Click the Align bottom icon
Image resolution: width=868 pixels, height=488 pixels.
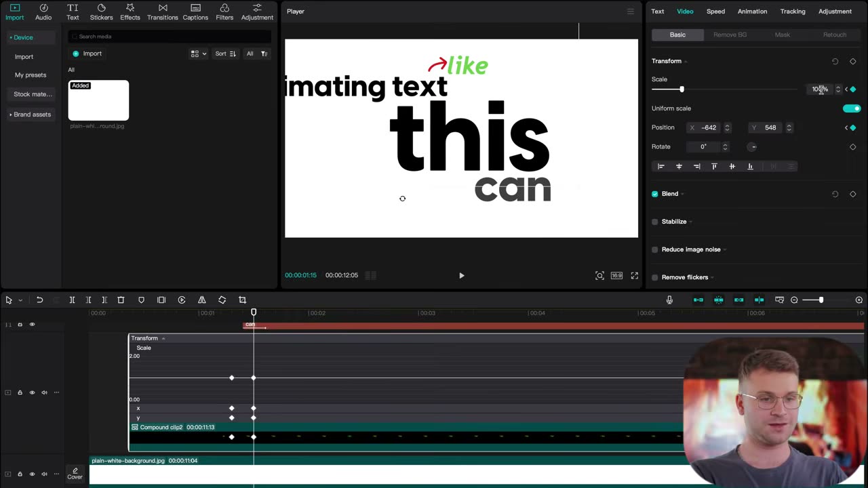pyautogui.click(x=750, y=166)
